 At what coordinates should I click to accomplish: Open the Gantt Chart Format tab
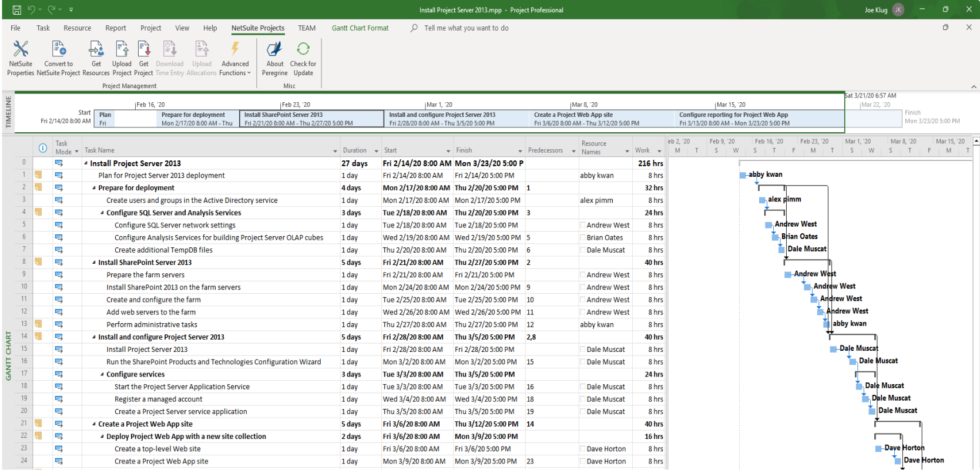click(360, 28)
